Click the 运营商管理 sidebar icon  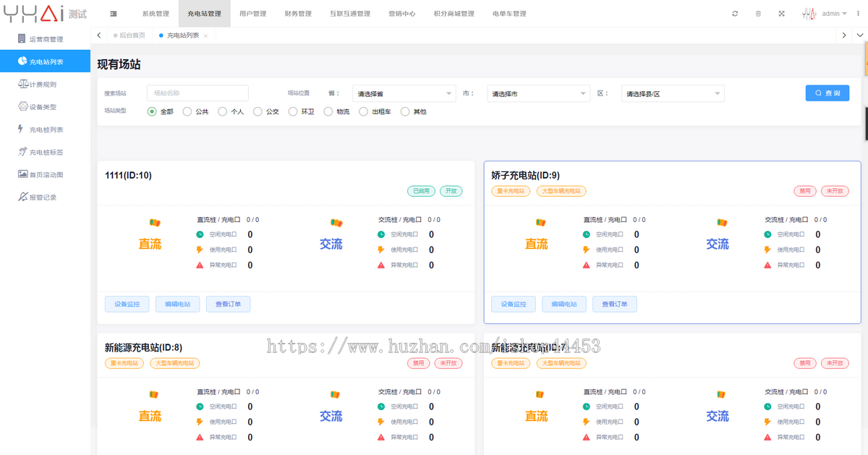22,39
